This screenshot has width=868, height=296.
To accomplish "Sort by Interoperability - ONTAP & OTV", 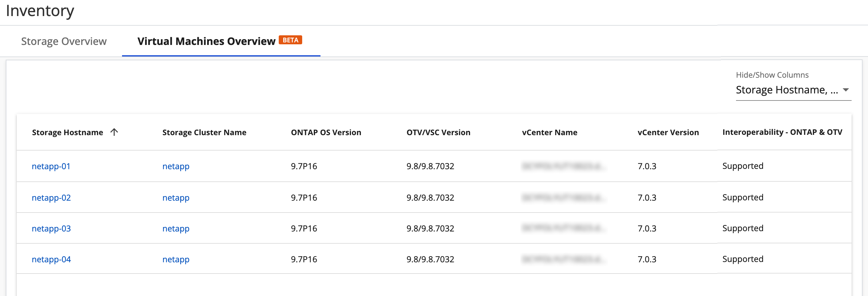I will pos(782,132).
